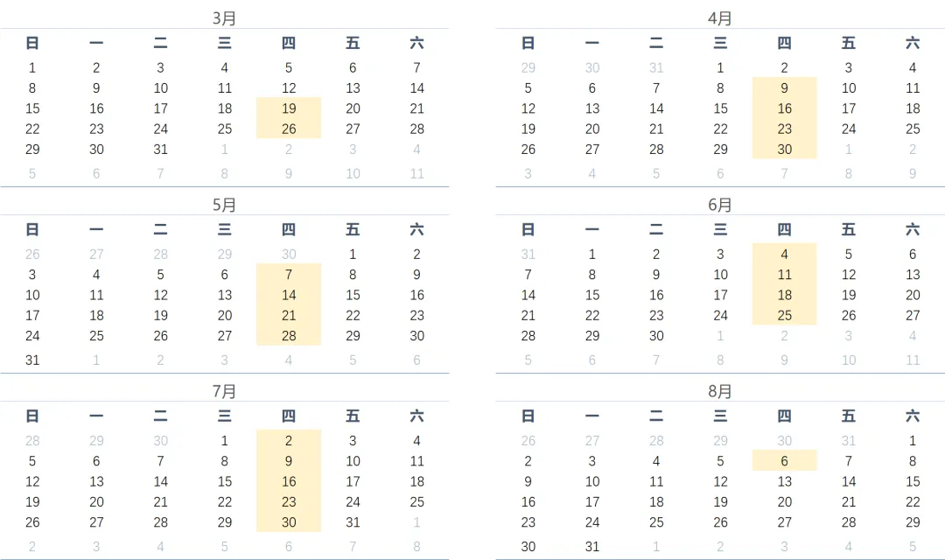Select August 31 in 8月 calendar
945x560 pixels.
pos(591,547)
